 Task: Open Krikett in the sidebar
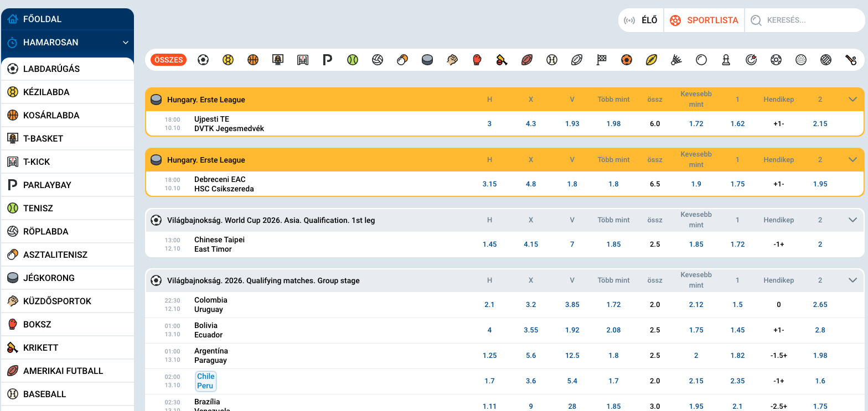click(x=68, y=348)
